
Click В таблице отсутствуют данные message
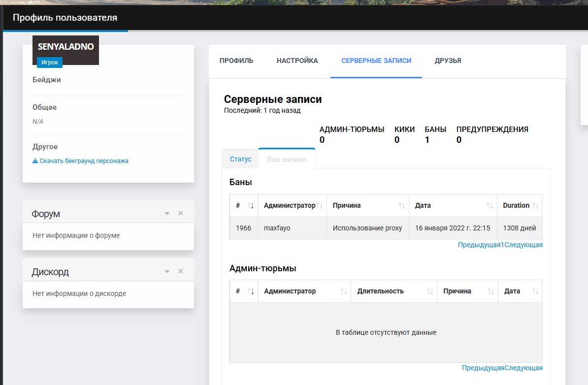click(x=386, y=332)
